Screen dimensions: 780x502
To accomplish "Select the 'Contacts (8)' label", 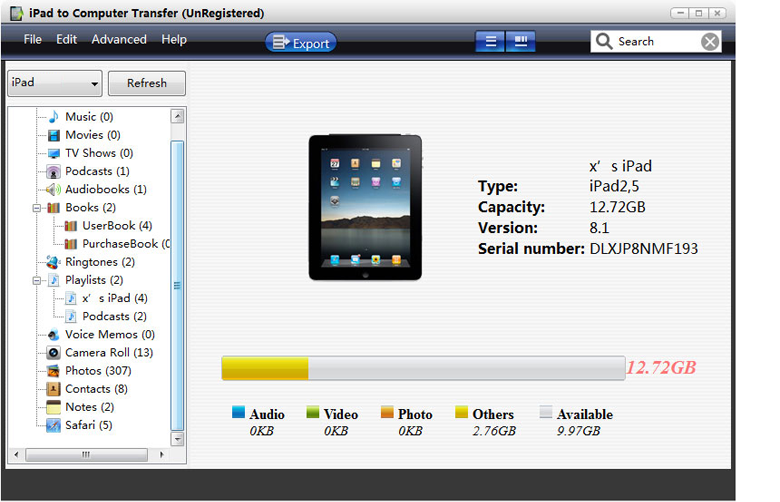I will (97, 389).
